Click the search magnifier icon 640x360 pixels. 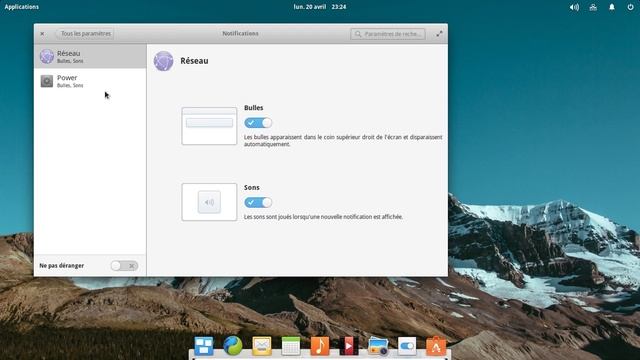click(x=358, y=34)
